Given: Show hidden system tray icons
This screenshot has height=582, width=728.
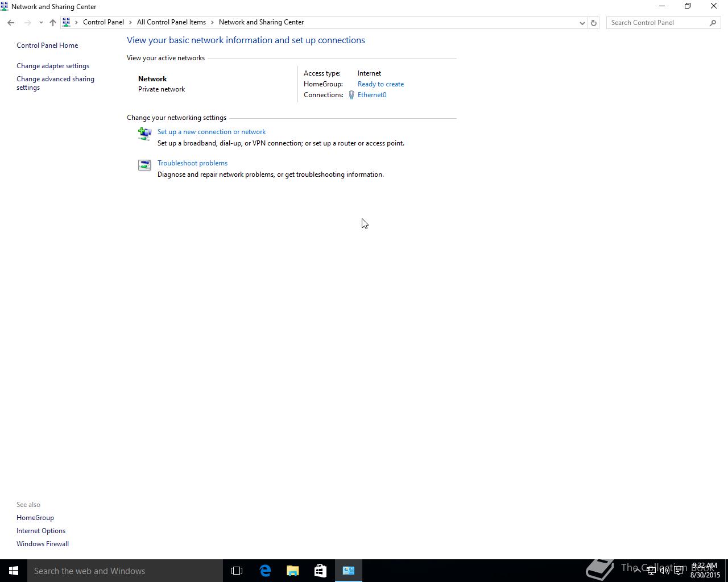Looking at the screenshot, I should pyautogui.click(x=637, y=570).
